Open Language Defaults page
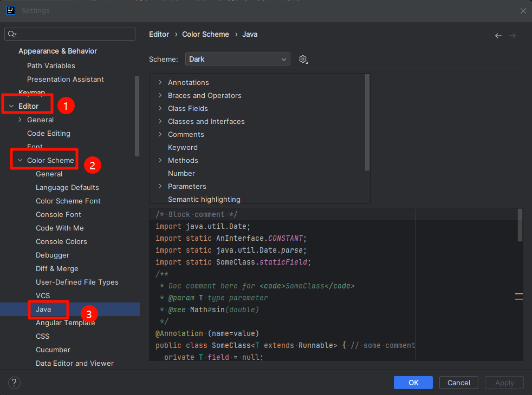The image size is (532, 395). pos(67,187)
